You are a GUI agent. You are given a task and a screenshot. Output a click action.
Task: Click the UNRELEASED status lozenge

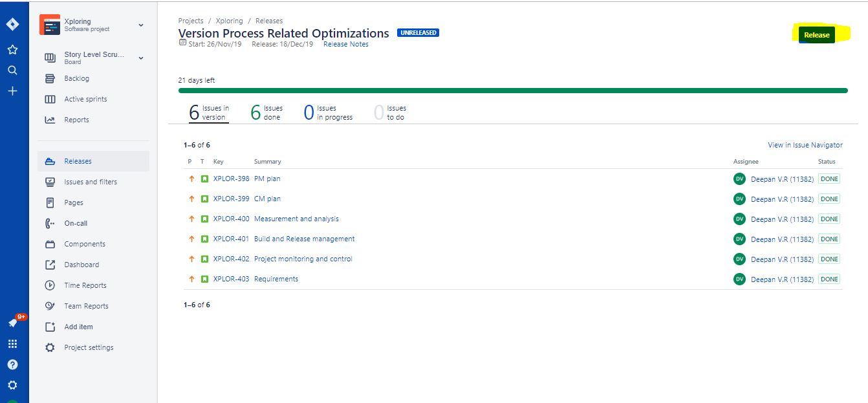[x=418, y=32]
